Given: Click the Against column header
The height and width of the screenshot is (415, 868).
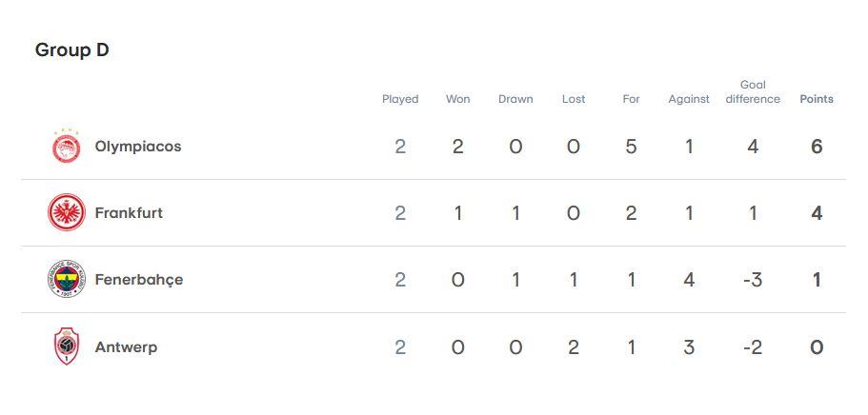Looking at the screenshot, I should 689,99.
